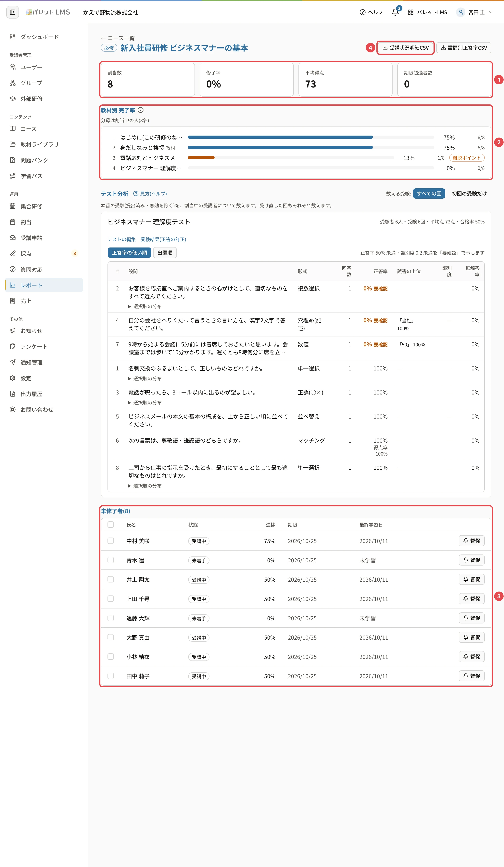The image size is (504, 867).
Task: Open notifications bell icon
Action: 395,12
